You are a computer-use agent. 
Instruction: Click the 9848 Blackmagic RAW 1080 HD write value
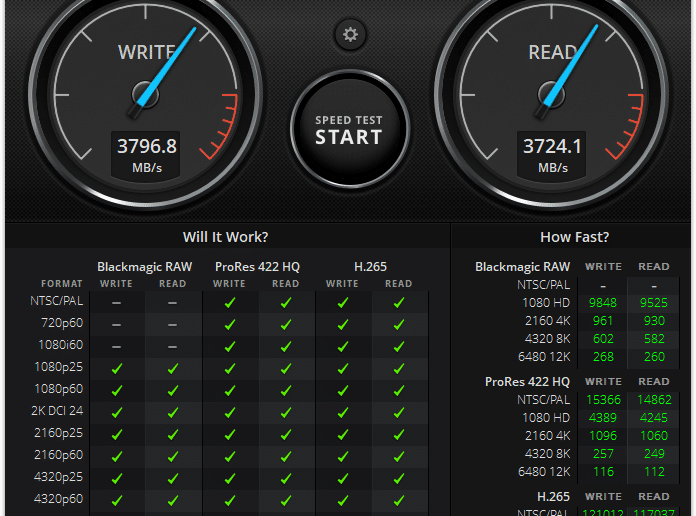(x=603, y=303)
